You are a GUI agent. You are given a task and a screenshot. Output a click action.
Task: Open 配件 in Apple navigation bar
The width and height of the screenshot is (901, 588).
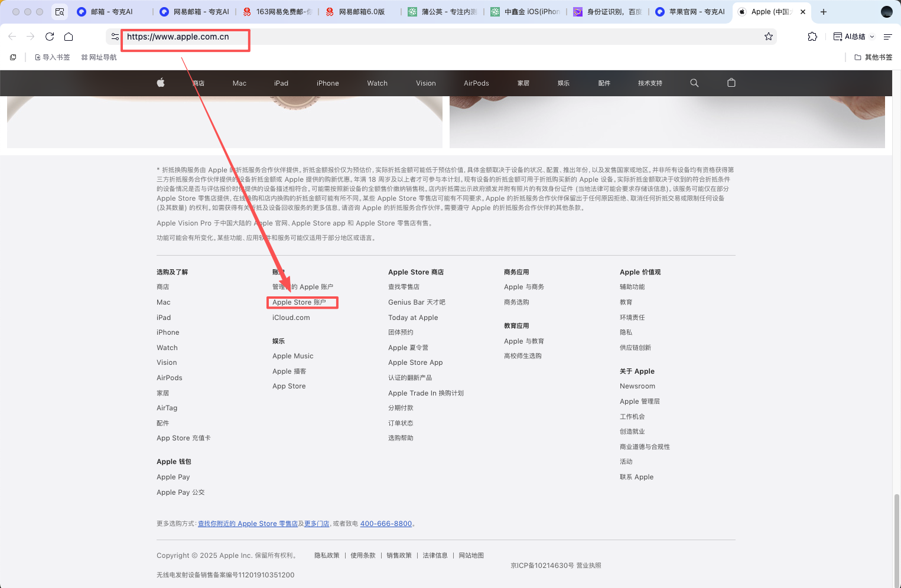coord(604,83)
